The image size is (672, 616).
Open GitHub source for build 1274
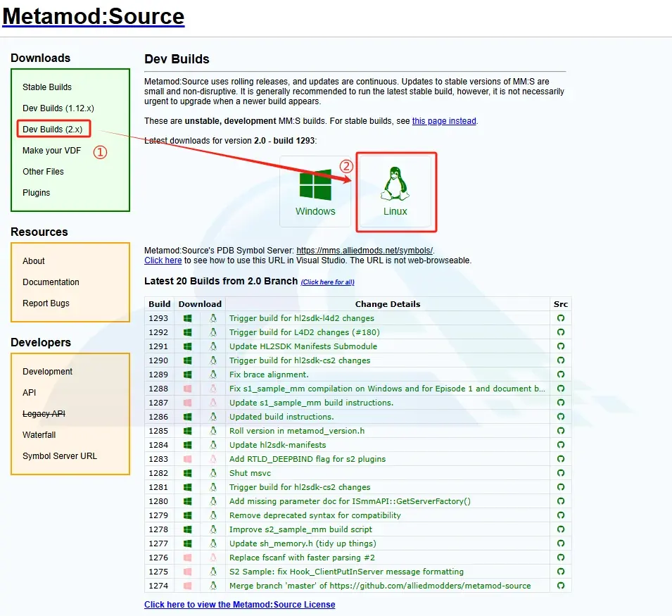561,585
